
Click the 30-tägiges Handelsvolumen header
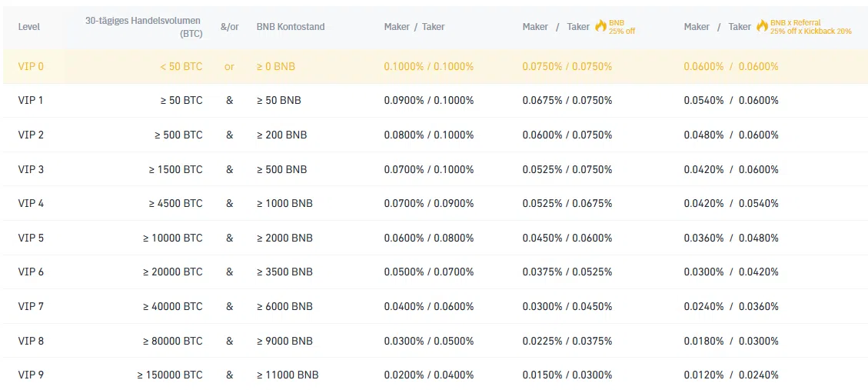(143, 27)
